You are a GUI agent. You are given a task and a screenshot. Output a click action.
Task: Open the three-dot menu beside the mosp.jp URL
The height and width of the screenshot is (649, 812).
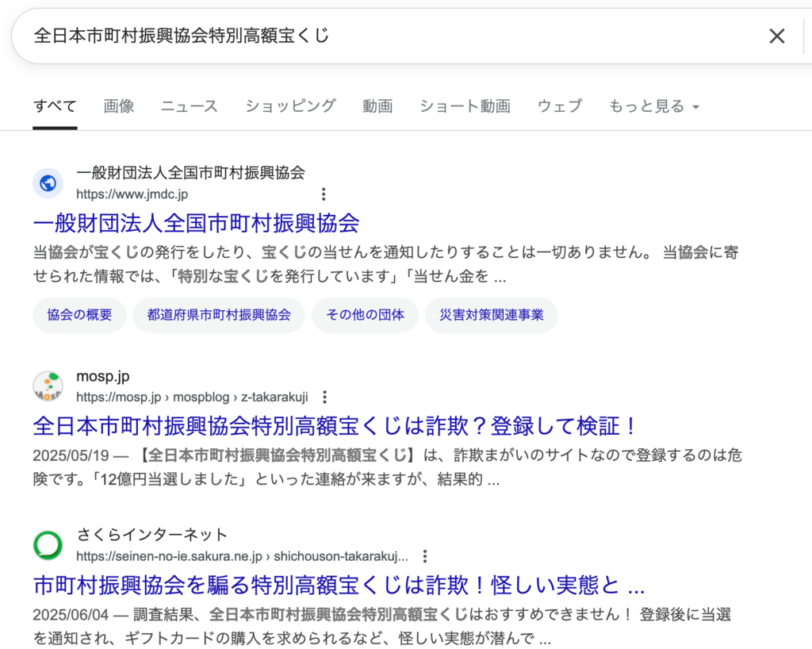click(324, 397)
